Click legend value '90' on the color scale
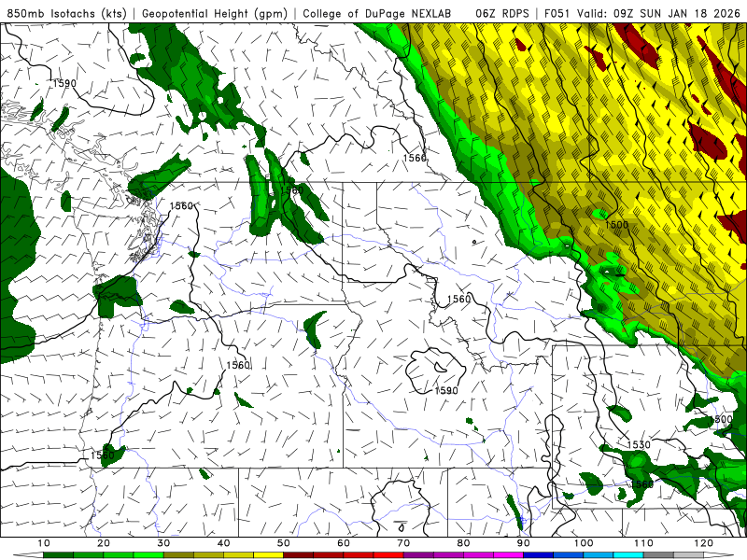Viewport: 747px width, 560px height. 524,543
